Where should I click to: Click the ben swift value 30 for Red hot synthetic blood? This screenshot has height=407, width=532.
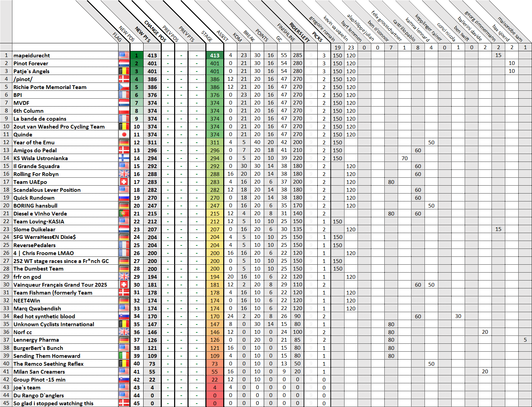[x=458, y=316]
